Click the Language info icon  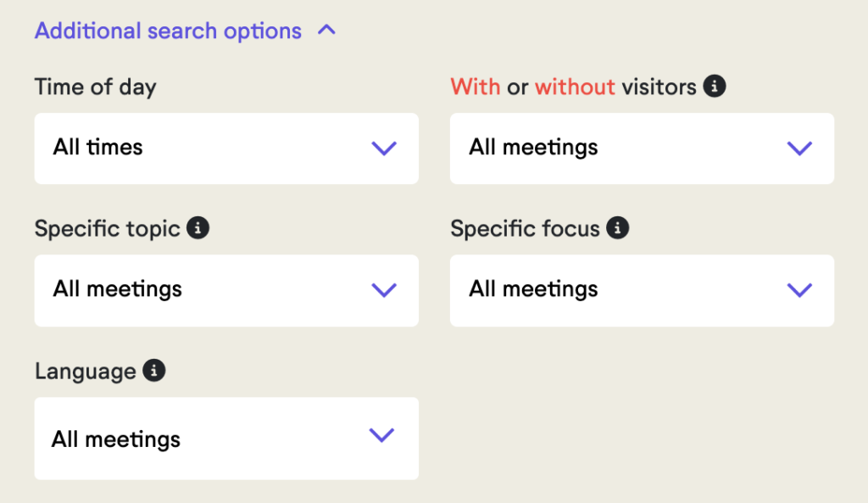(x=154, y=370)
